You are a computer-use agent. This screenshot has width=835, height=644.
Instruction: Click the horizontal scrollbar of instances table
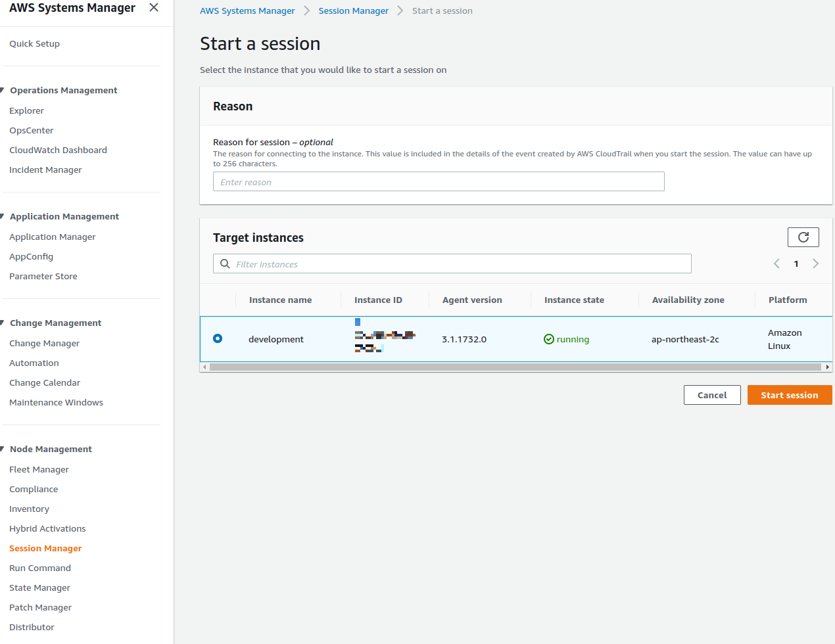(515, 367)
